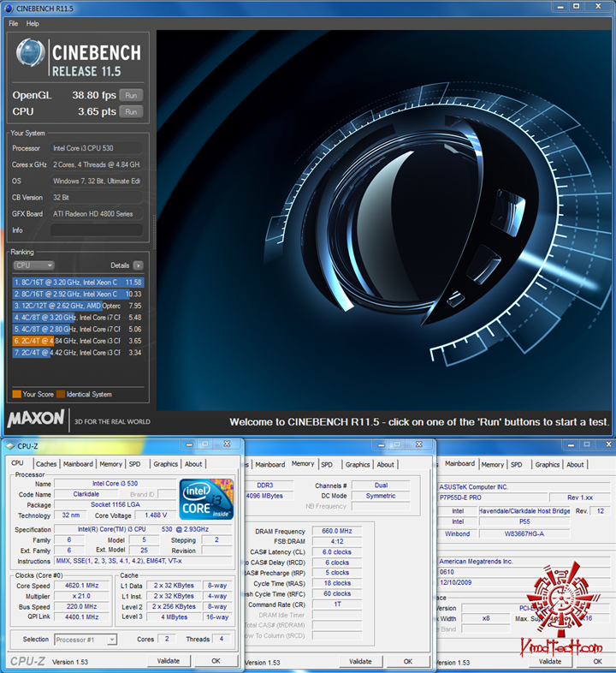Click the Identical System legend swatch
Viewport: 616px width, 673px height.
tap(61, 394)
